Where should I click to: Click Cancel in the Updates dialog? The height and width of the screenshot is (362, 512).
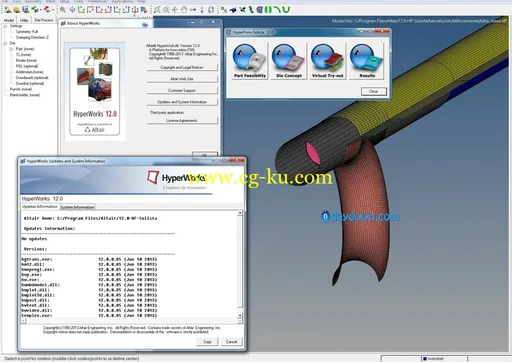231,342
